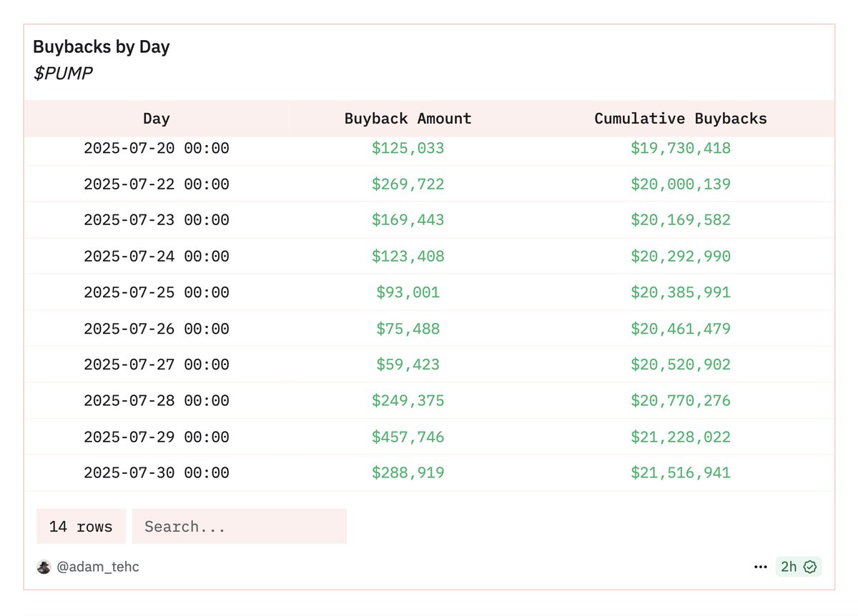Click the $457,746 buyback amount cell
Screen dimensions: 858x616
(408, 437)
